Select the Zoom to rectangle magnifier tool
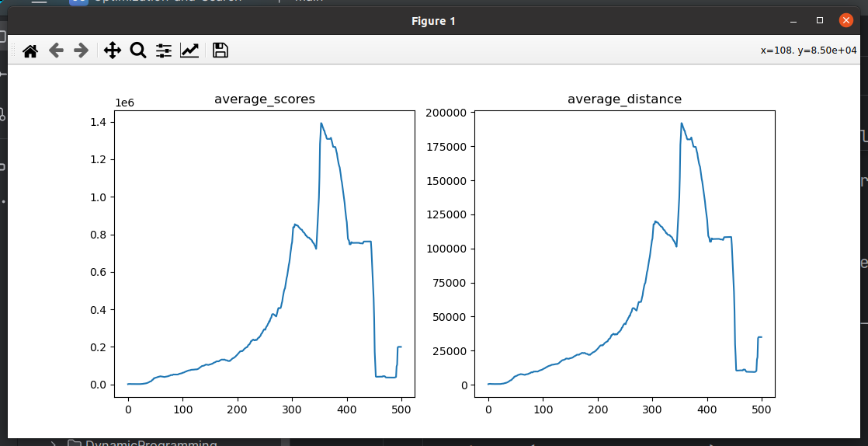This screenshot has height=446, width=868. pos(138,51)
